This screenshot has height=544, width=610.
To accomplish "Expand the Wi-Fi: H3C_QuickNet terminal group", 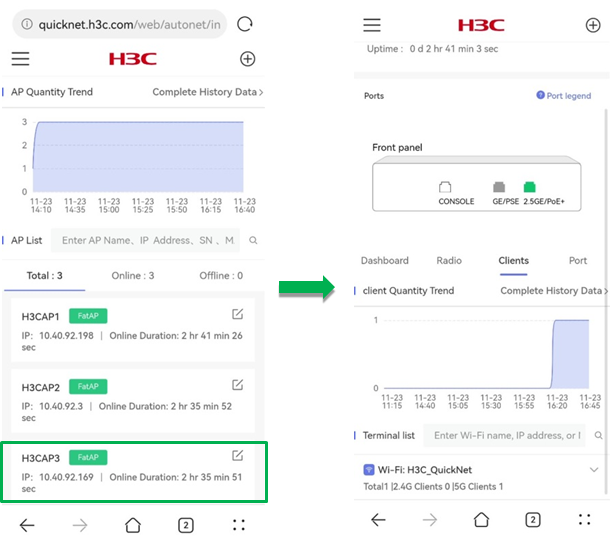I will pos(594,470).
